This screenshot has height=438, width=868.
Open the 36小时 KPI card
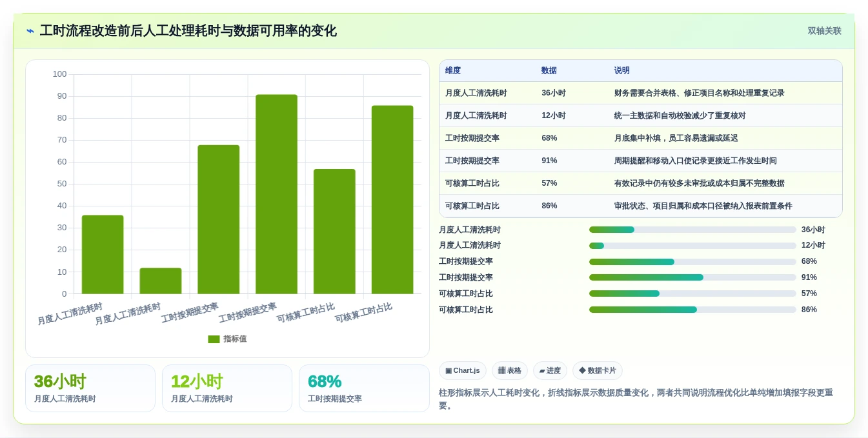point(90,388)
